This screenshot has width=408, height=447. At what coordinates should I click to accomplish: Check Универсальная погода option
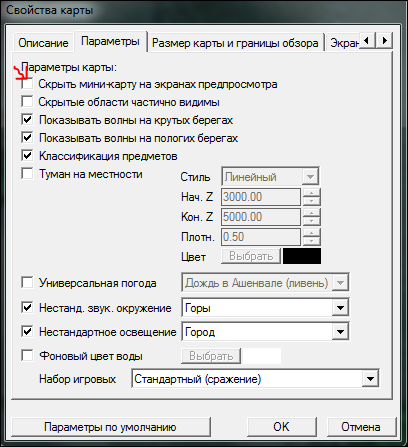point(27,283)
